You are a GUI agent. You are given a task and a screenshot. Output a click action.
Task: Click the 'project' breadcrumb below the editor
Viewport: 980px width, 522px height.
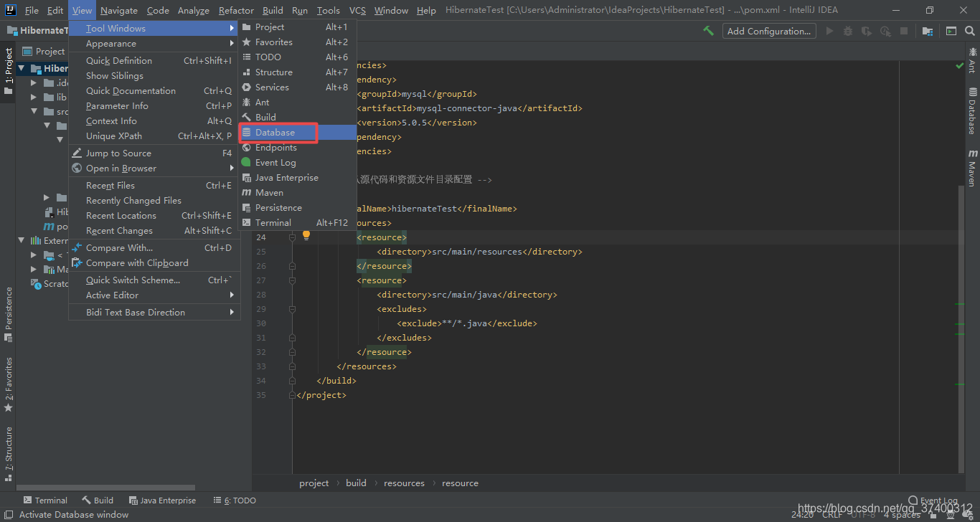(314, 483)
